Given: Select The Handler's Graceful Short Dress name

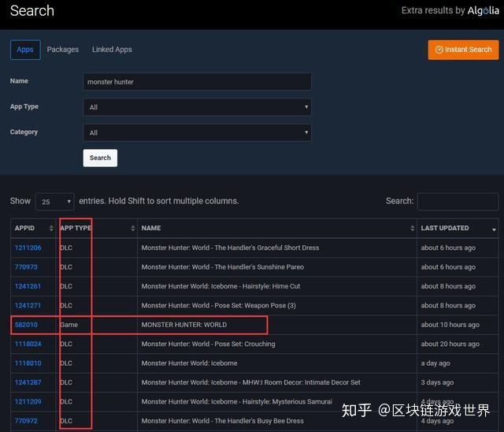Looking at the screenshot, I should click(231, 248).
